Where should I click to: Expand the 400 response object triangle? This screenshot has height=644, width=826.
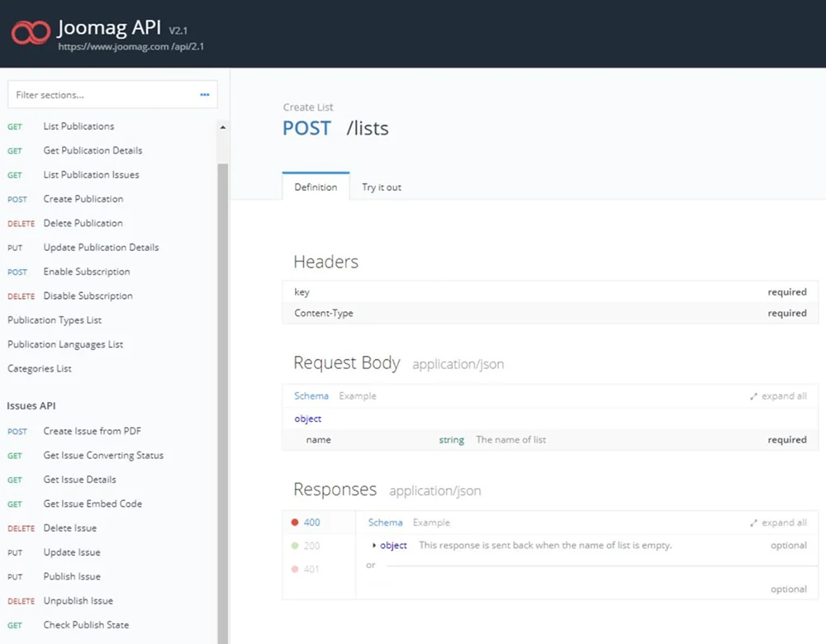point(374,545)
